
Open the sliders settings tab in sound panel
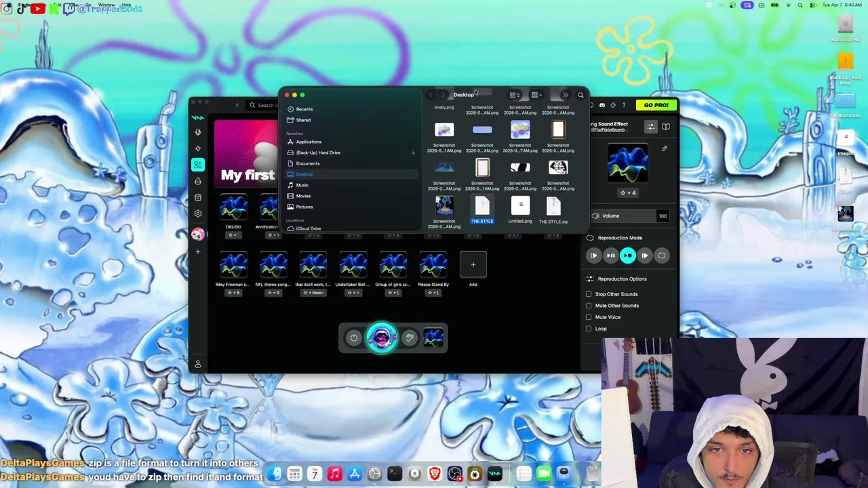pyautogui.click(x=650, y=127)
